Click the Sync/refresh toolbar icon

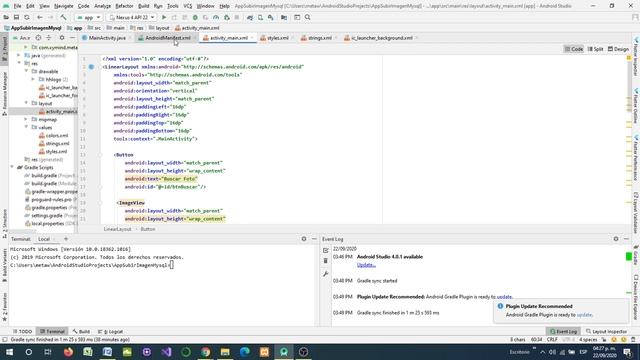point(27,18)
